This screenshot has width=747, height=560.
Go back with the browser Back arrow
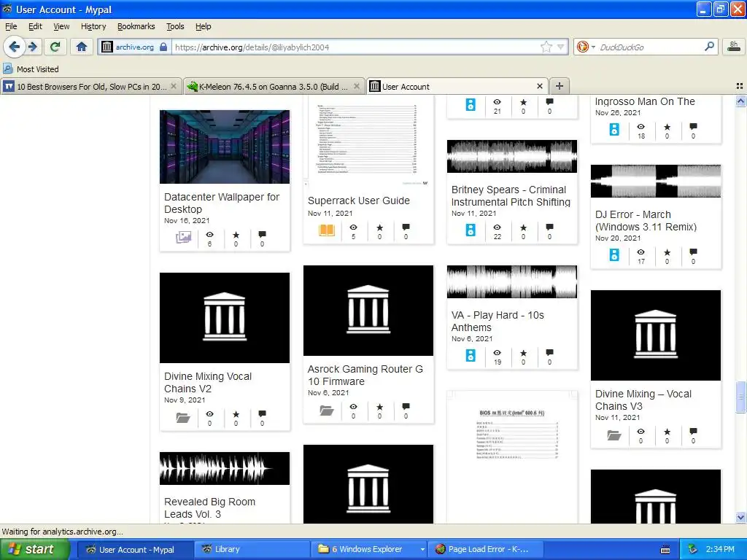point(14,47)
